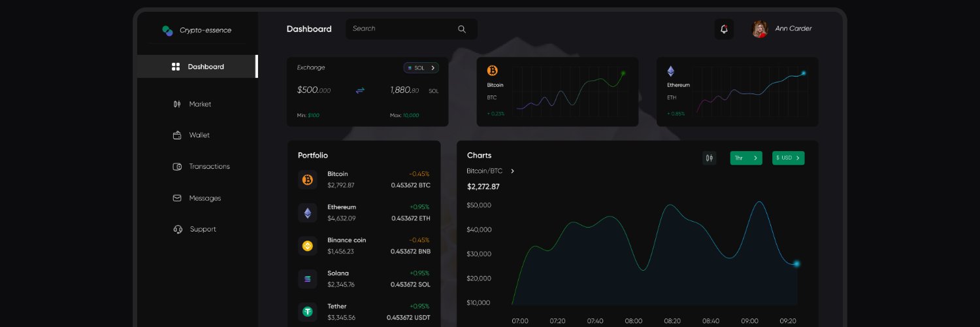Click the Transactions icon in the sidebar
The height and width of the screenshot is (327, 980).
[177, 167]
